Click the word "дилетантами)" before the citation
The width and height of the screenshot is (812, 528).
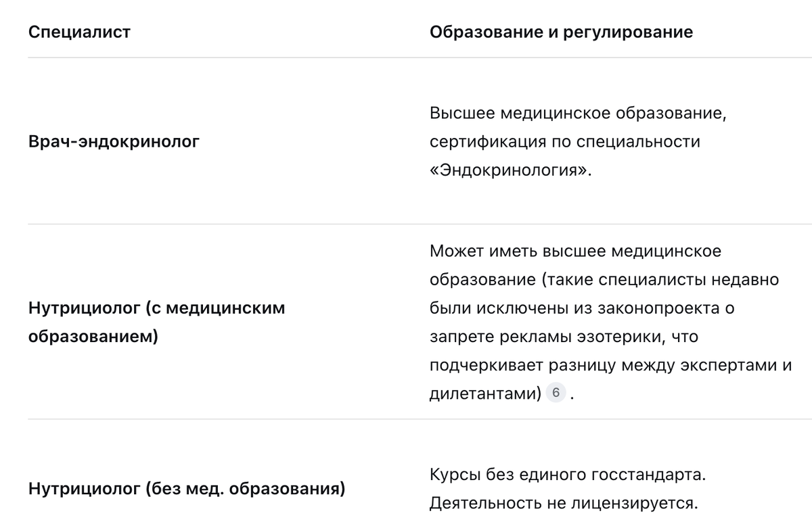point(485,393)
